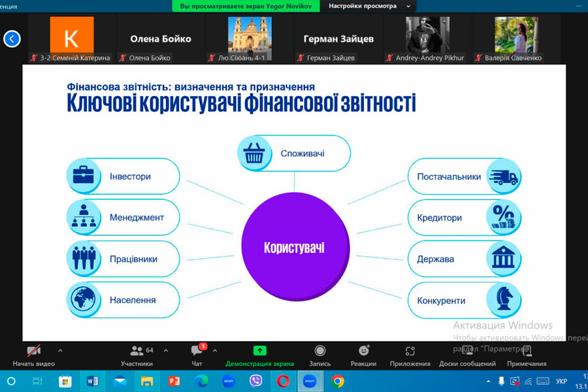Open Word from the taskbar
This screenshot has width=588, height=392.
tap(92, 382)
